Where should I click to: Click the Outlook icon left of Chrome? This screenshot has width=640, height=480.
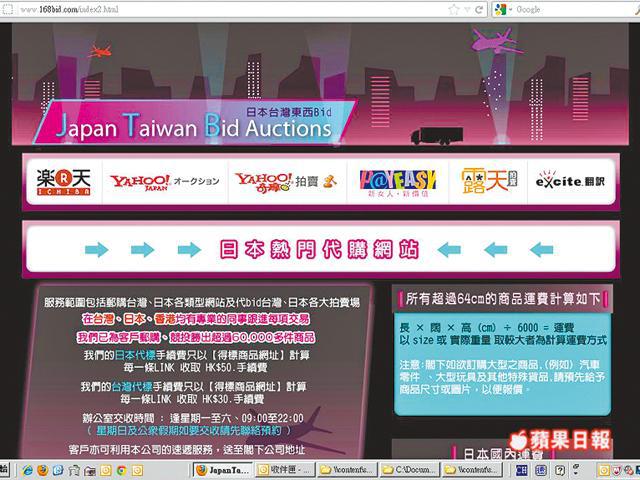tap(106, 470)
